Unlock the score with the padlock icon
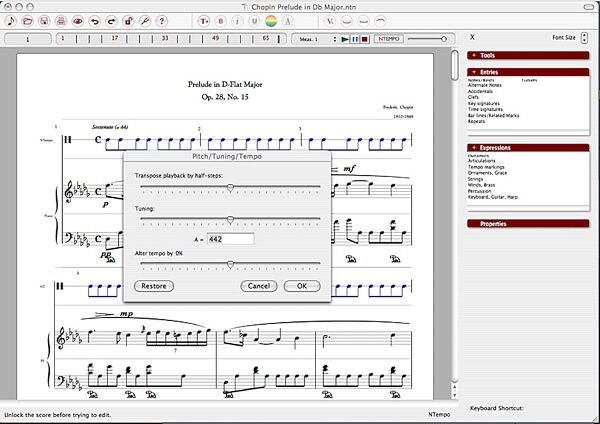 coord(128,21)
